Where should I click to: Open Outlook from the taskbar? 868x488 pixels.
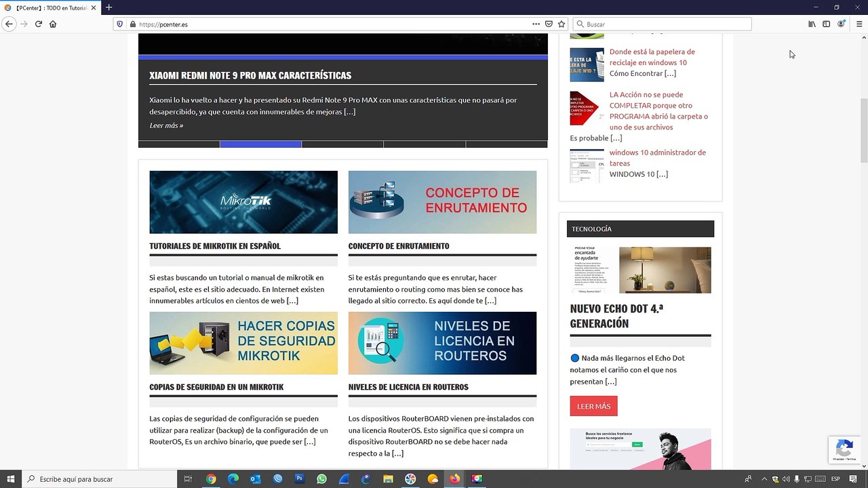tap(256, 479)
